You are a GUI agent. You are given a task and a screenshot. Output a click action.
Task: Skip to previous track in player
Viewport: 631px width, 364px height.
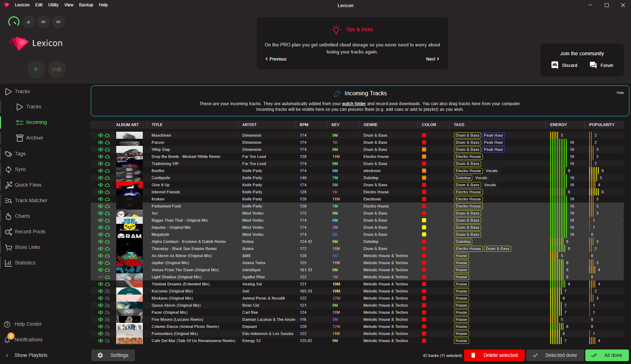[44, 22]
